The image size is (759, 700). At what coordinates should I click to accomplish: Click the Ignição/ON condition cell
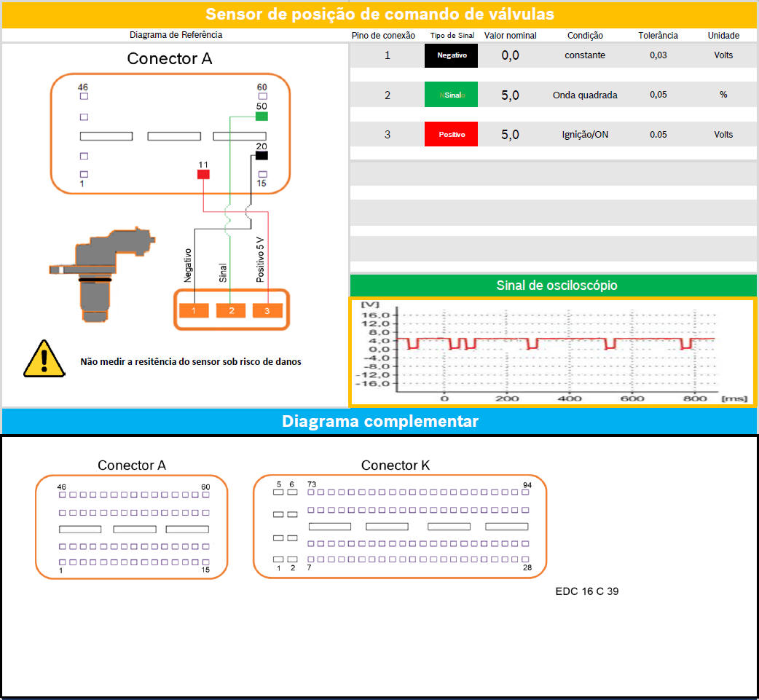[x=585, y=135]
